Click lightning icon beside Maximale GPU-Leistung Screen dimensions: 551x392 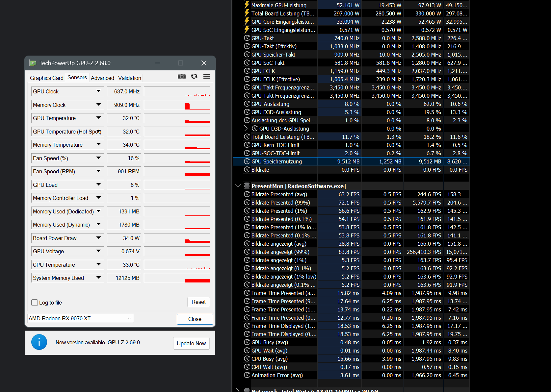tap(247, 5)
